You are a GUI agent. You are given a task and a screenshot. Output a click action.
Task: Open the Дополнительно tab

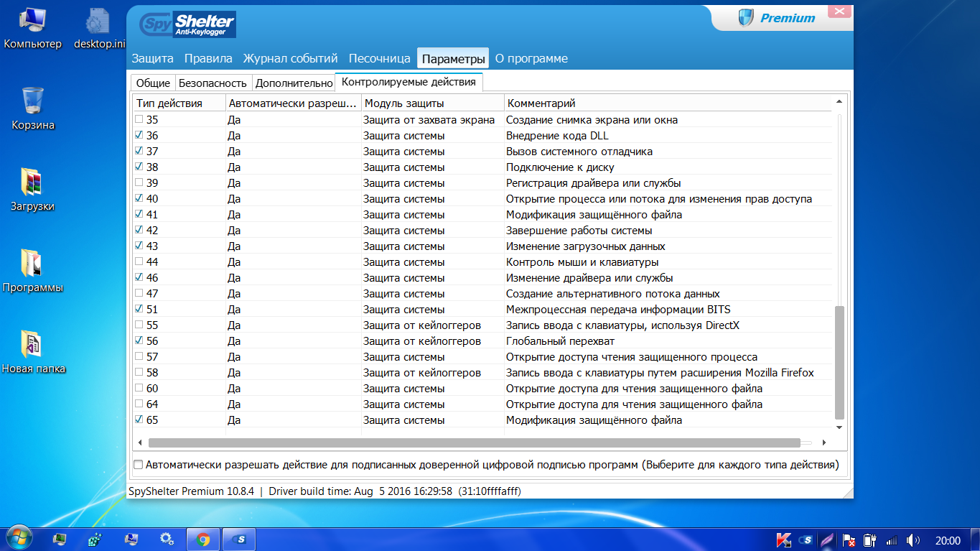pos(294,83)
